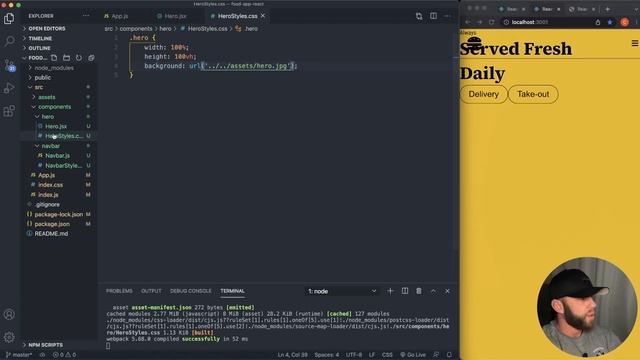This screenshot has width=640, height=360.
Task: Close the HeroStyles.css tab
Action: (263, 16)
